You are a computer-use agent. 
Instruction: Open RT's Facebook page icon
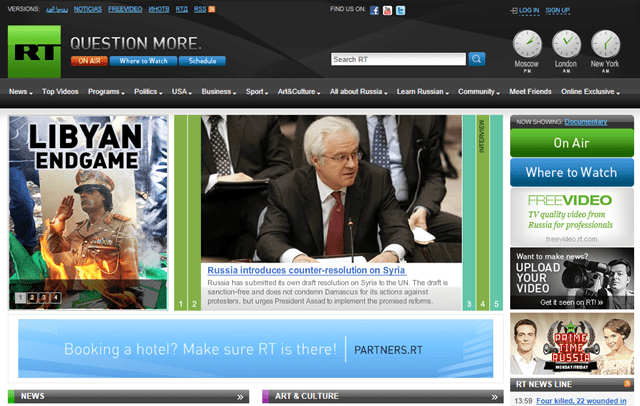click(x=374, y=11)
